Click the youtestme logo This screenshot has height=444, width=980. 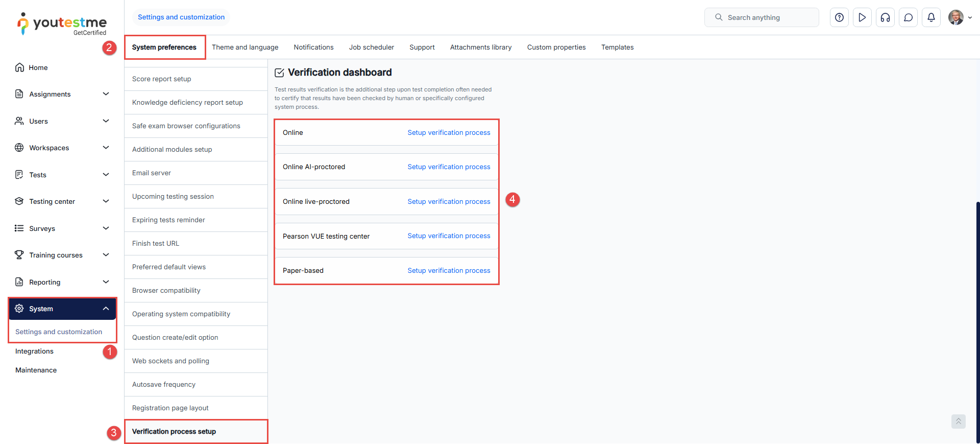coord(62,24)
